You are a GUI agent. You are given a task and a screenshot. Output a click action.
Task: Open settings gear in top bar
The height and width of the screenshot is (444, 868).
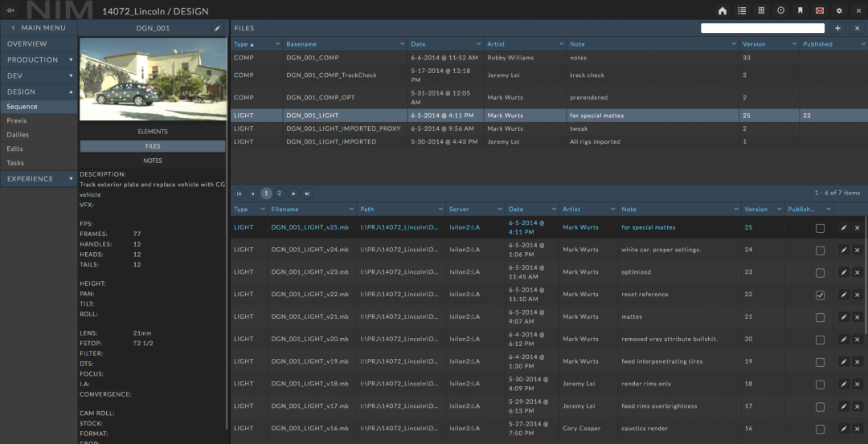click(x=839, y=10)
